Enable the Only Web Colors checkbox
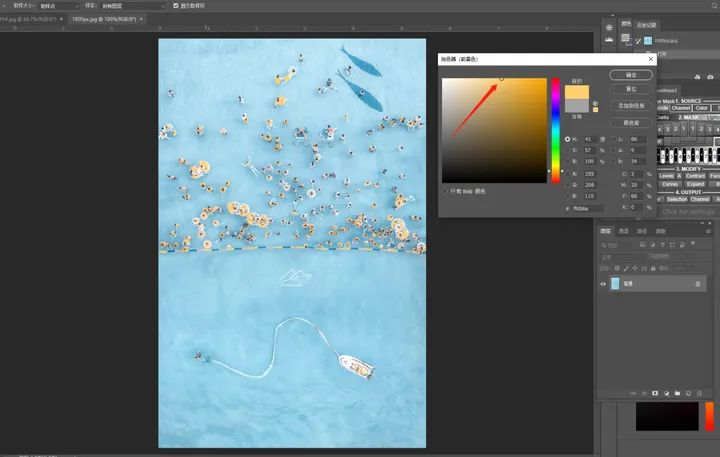 [445, 192]
